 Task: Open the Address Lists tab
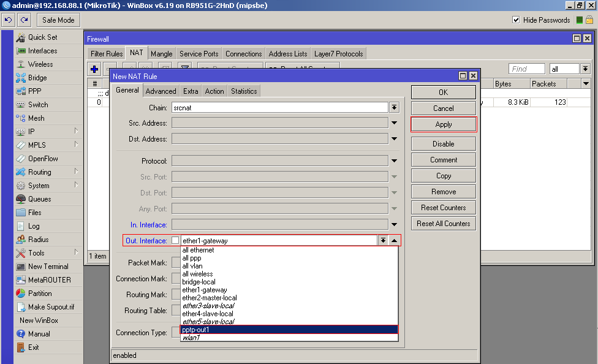[288, 54]
